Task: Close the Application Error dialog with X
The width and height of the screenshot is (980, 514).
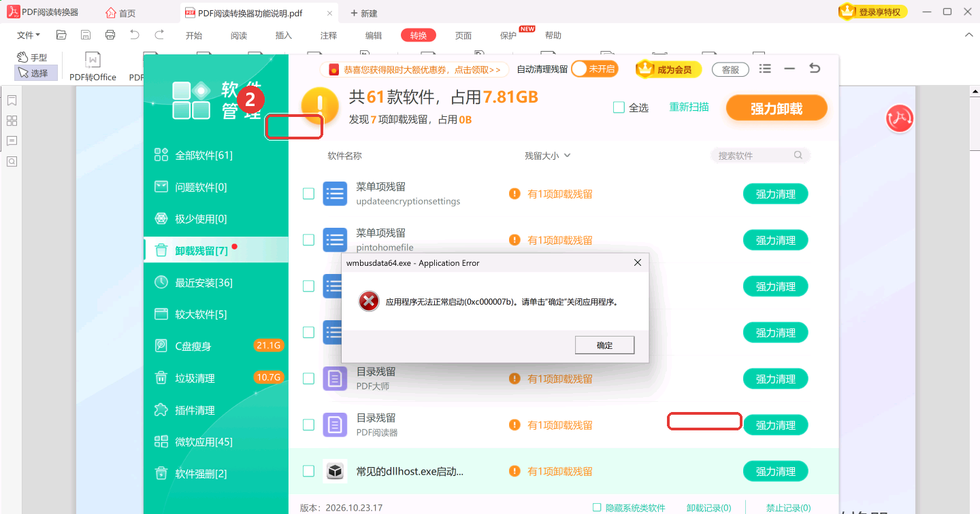Action: tap(638, 262)
